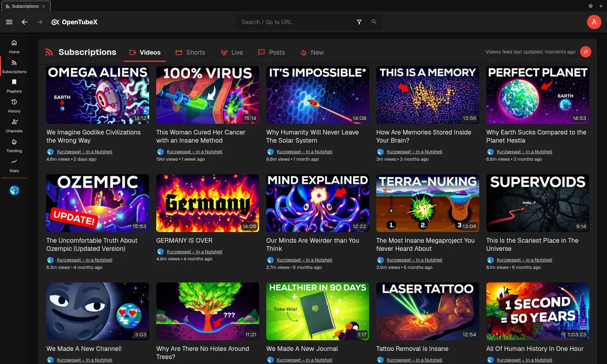Open Playlists in the sidebar
The height and width of the screenshot is (364, 607).
click(14, 86)
